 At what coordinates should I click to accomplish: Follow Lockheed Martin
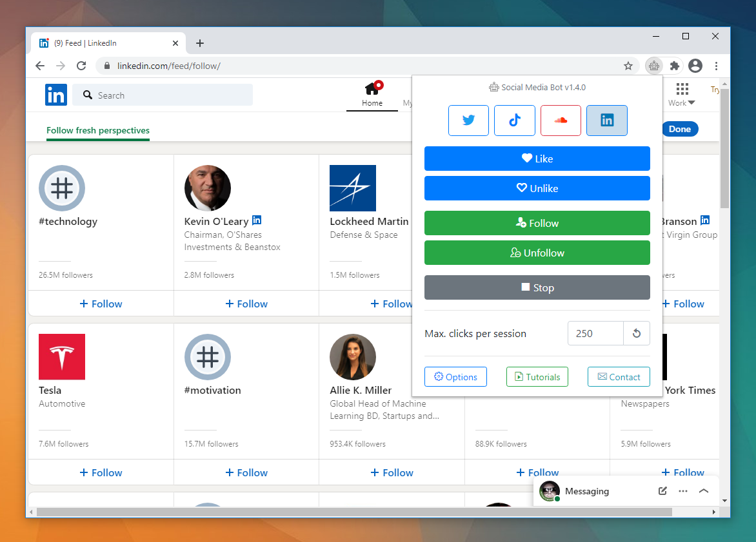(391, 304)
